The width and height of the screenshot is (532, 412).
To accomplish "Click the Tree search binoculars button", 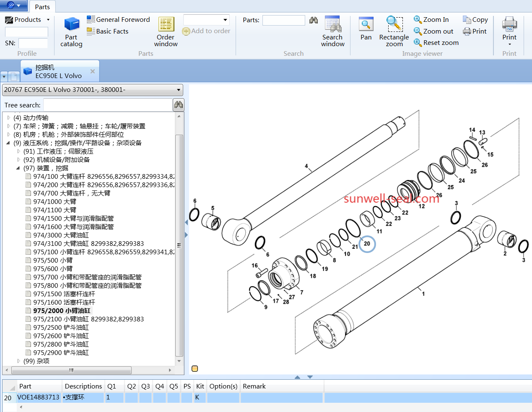I will click(179, 105).
